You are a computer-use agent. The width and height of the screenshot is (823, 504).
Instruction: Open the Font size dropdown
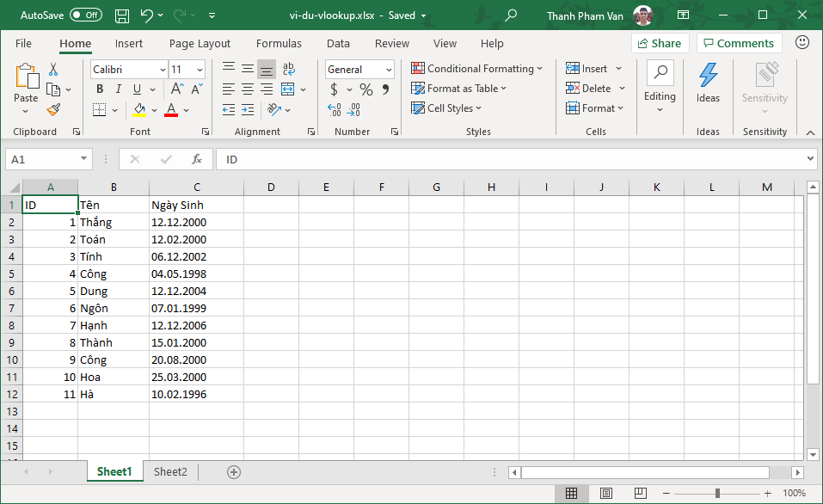200,70
